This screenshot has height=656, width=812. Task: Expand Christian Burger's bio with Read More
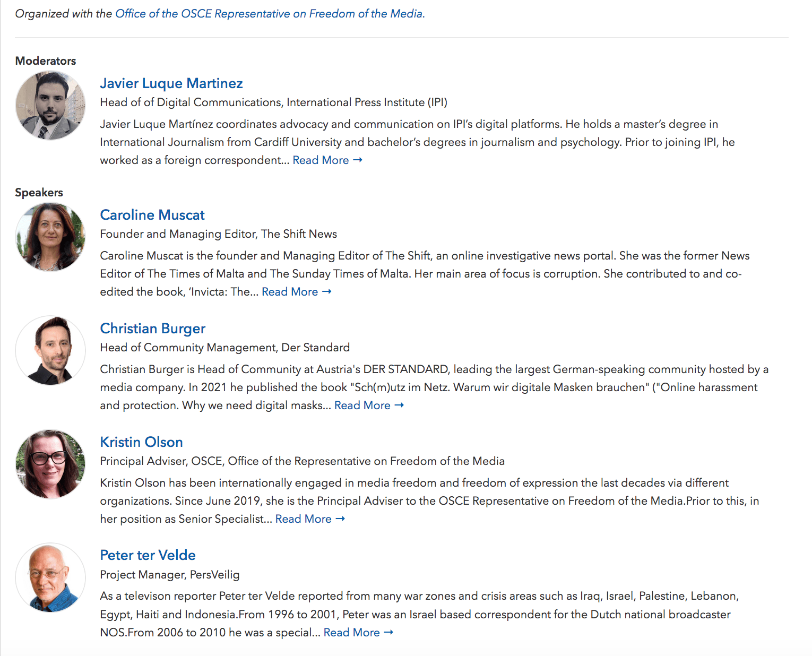(362, 405)
